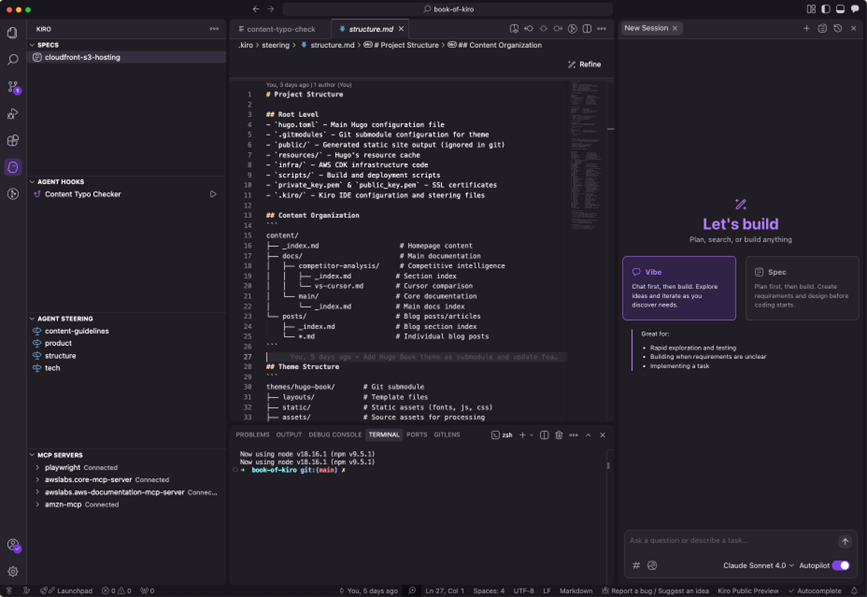Run the Content Typo Checker hook
Image resolution: width=867 pixels, height=597 pixels.
(213, 194)
